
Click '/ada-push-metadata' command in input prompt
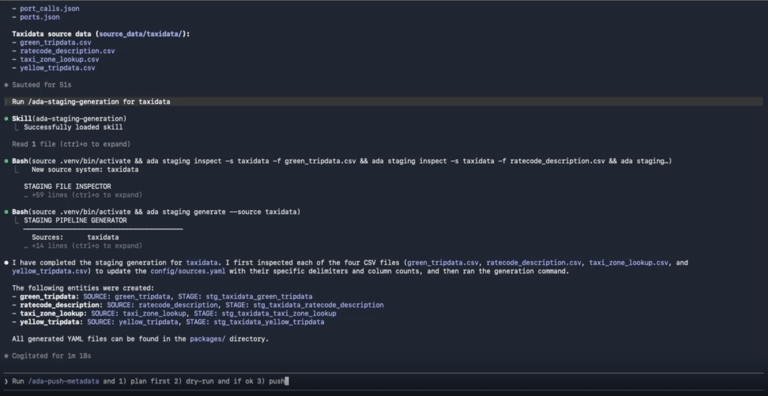63,381
